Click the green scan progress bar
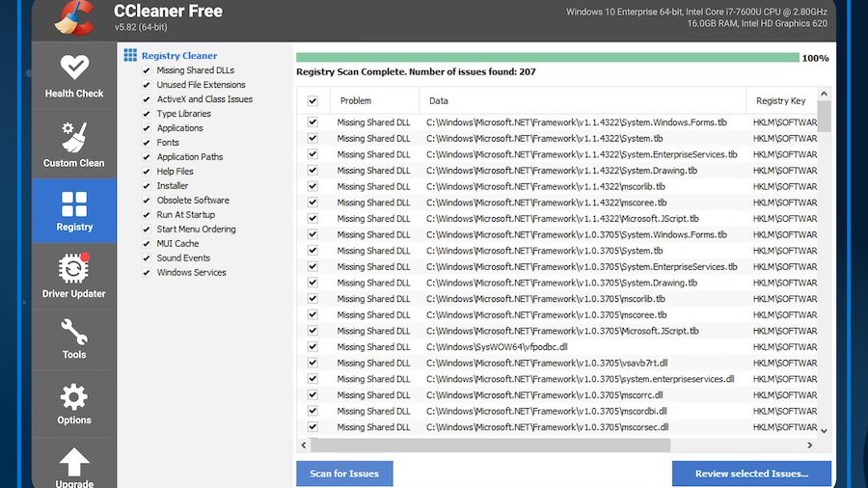The height and width of the screenshot is (488, 868). (x=547, y=58)
